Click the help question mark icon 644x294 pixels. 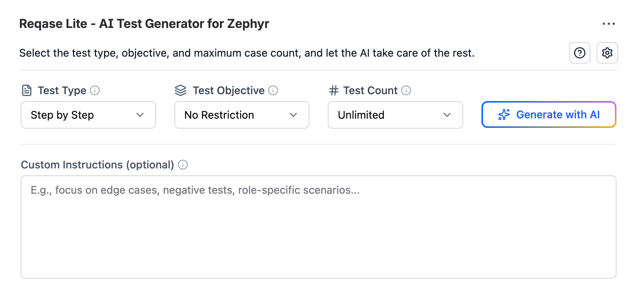[580, 53]
